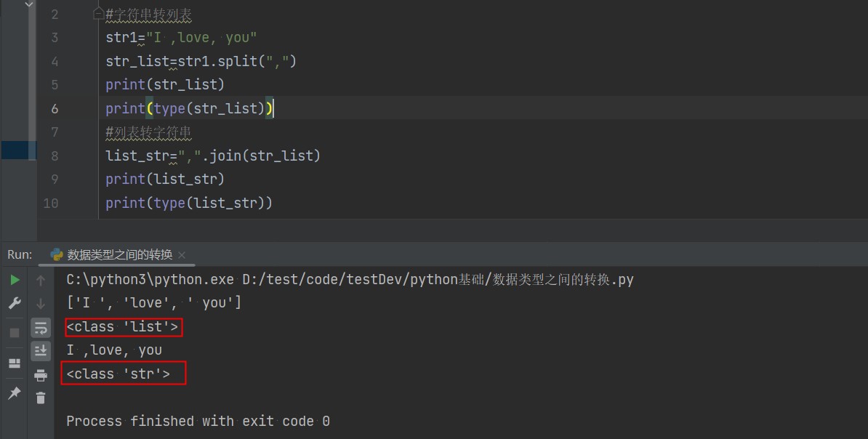
Task: Open run configuration wrench icon
Action: coord(15,303)
